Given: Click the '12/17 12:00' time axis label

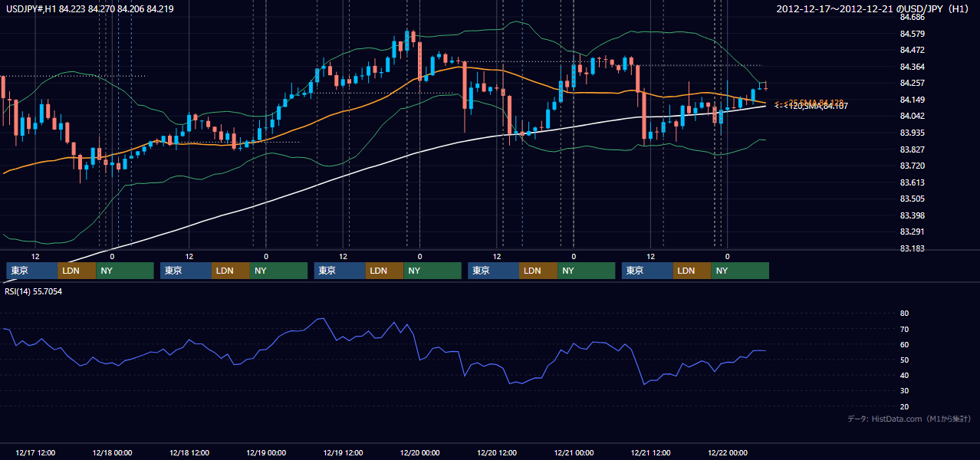Looking at the screenshot, I should click(35, 452).
